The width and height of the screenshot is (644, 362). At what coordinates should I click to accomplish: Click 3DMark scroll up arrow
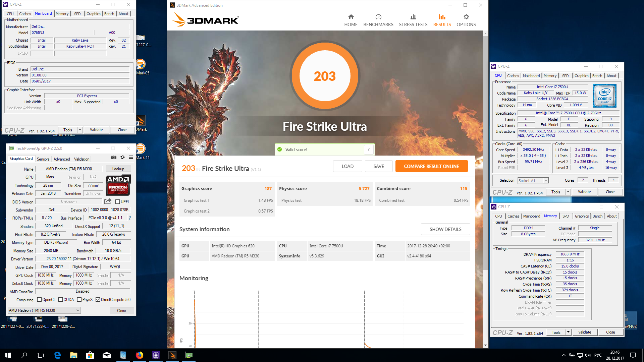tap(485, 34)
